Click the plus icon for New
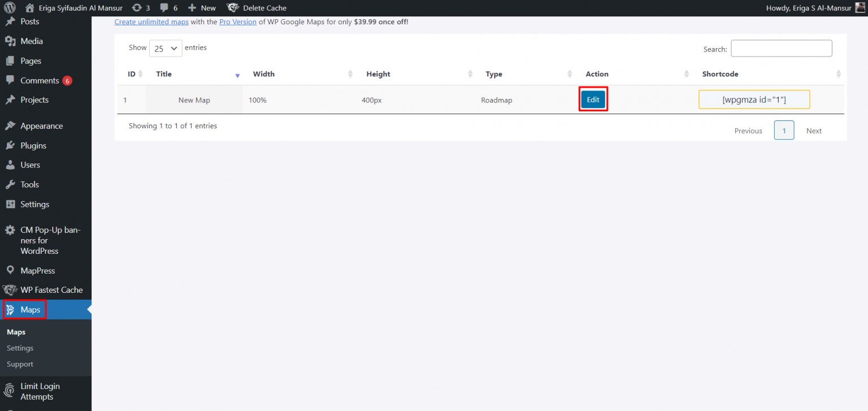This screenshot has height=411, width=868. tap(192, 8)
